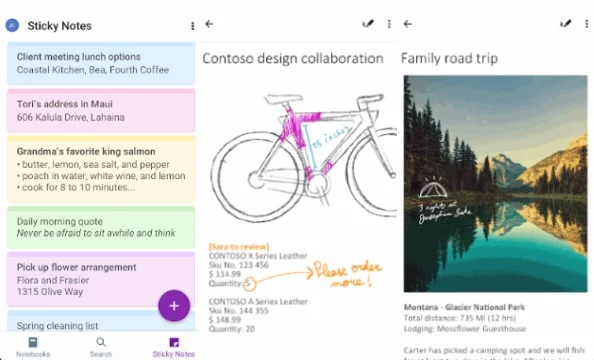Switch to the Notebooks tab
The width and height of the screenshot is (594, 360).
coord(33,347)
